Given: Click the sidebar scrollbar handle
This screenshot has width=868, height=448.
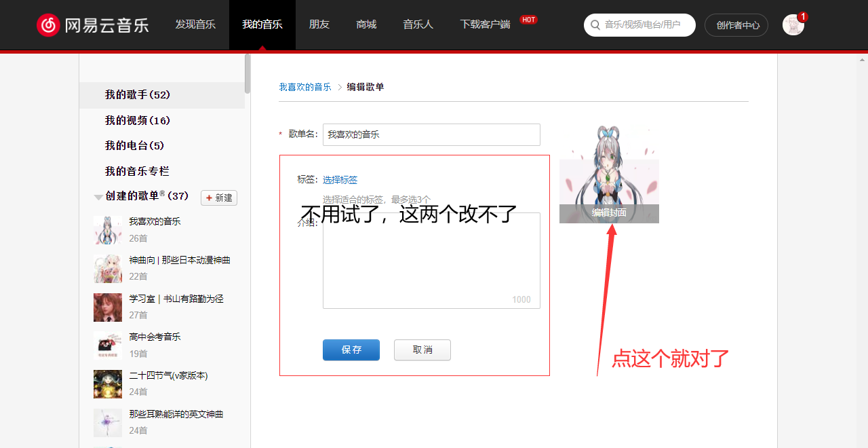Looking at the screenshot, I should 248,73.
